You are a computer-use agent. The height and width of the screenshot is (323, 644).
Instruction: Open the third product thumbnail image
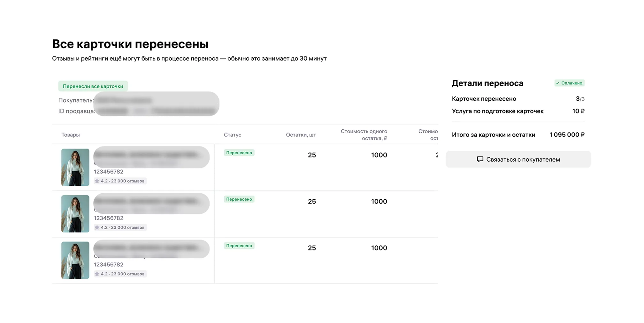(x=75, y=260)
